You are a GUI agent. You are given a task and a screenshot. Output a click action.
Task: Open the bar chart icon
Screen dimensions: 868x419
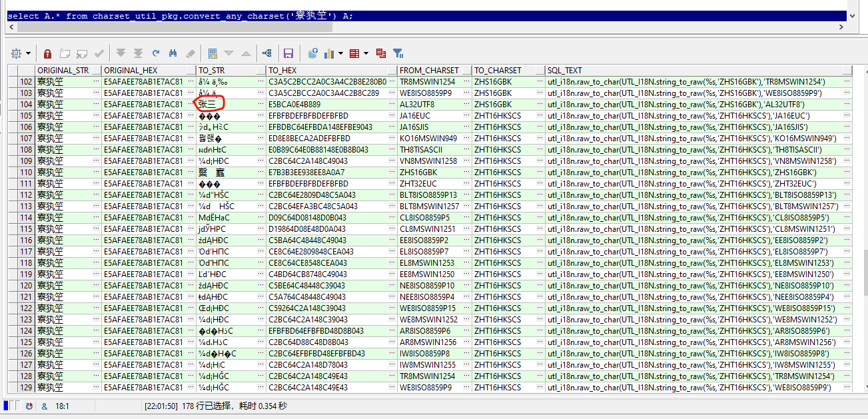[x=329, y=53]
